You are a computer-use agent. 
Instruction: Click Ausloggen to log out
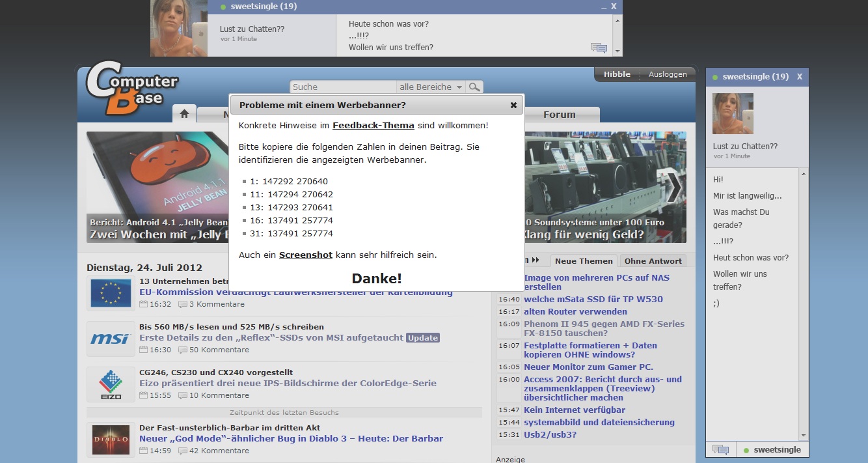coord(668,74)
